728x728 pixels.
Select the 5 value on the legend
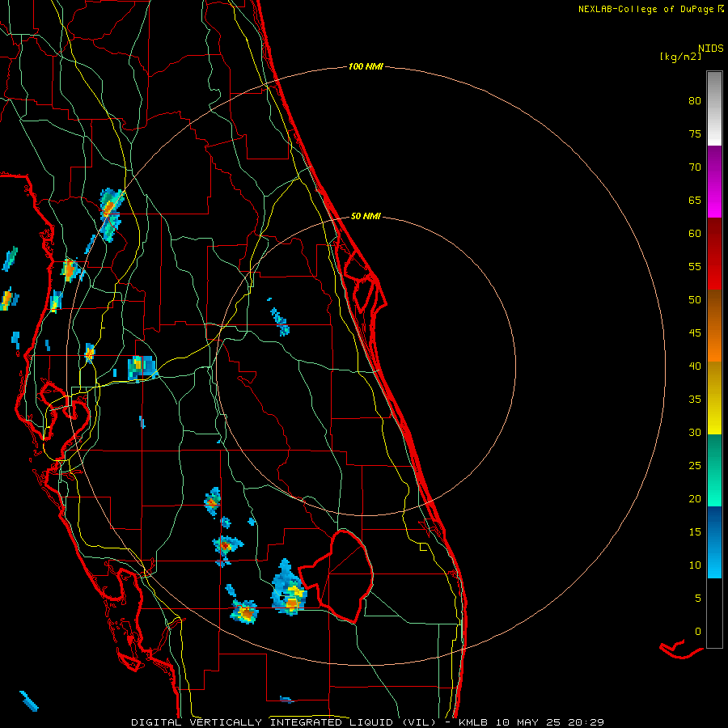[698, 598]
